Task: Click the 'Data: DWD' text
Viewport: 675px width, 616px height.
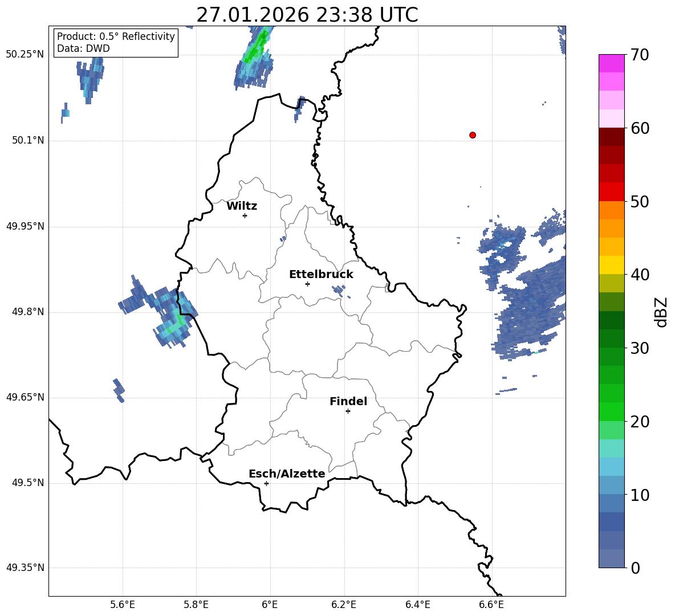Action: (x=83, y=48)
